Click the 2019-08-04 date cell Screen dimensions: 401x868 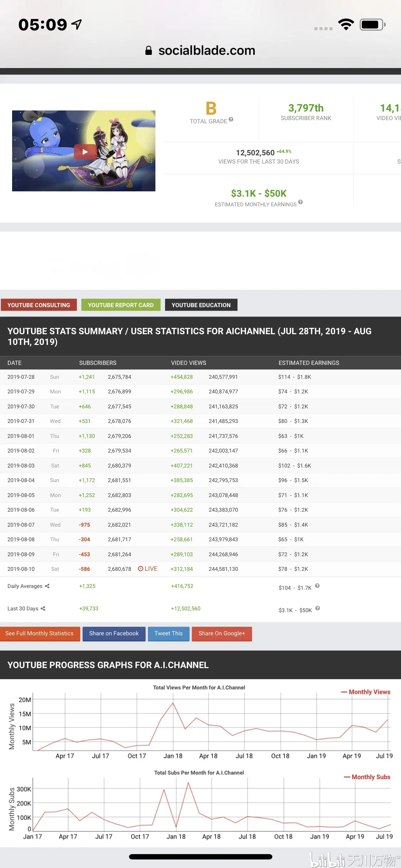pyautogui.click(x=21, y=480)
